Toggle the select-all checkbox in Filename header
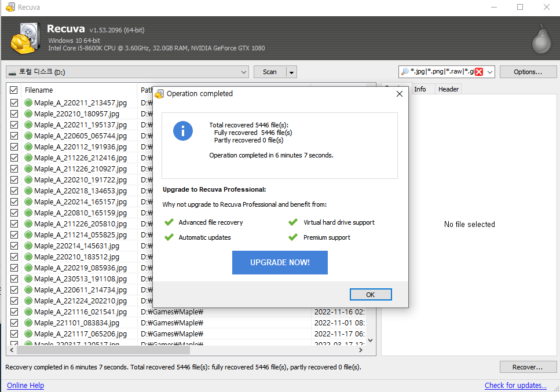Viewport: 560px width, 392px height. (13, 90)
